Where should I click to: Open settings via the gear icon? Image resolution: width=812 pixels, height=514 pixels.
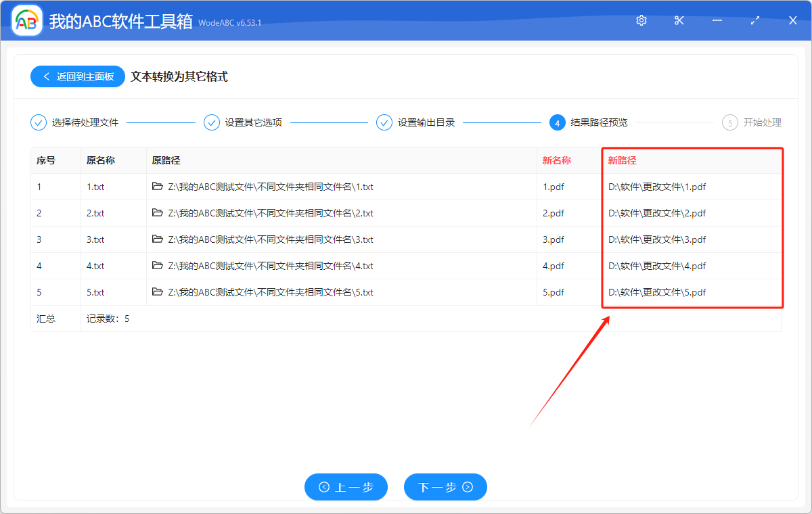(641, 20)
